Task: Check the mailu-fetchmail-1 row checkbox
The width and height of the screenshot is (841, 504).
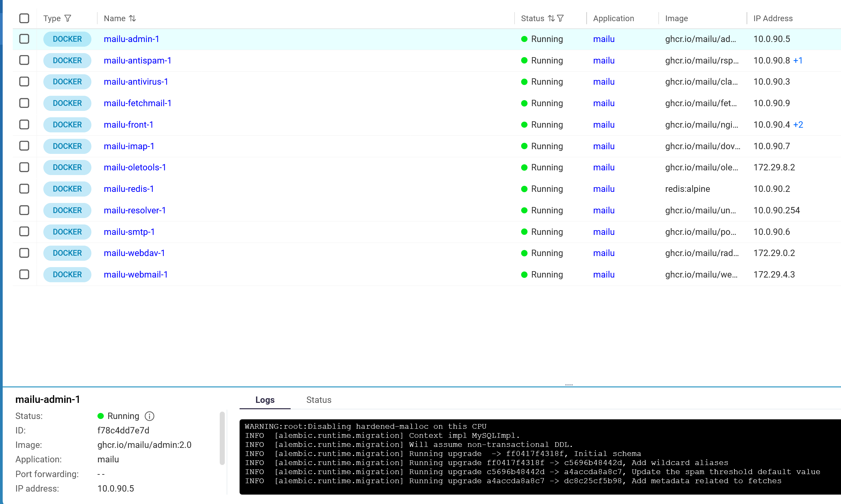Action: point(24,103)
